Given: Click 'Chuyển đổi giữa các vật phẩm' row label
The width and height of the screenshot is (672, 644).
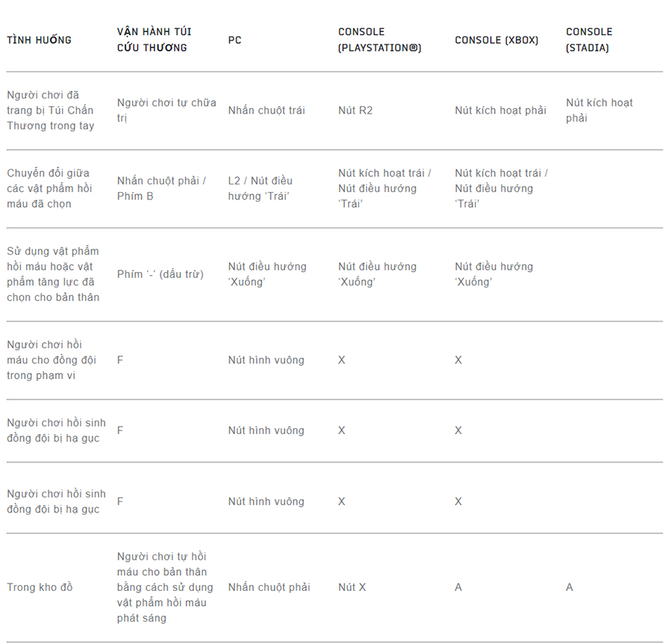Looking at the screenshot, I should (50, 189).
